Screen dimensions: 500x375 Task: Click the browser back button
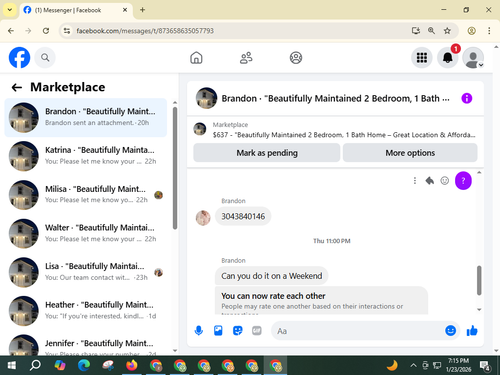pyautogui.click(x=11, y=31)
